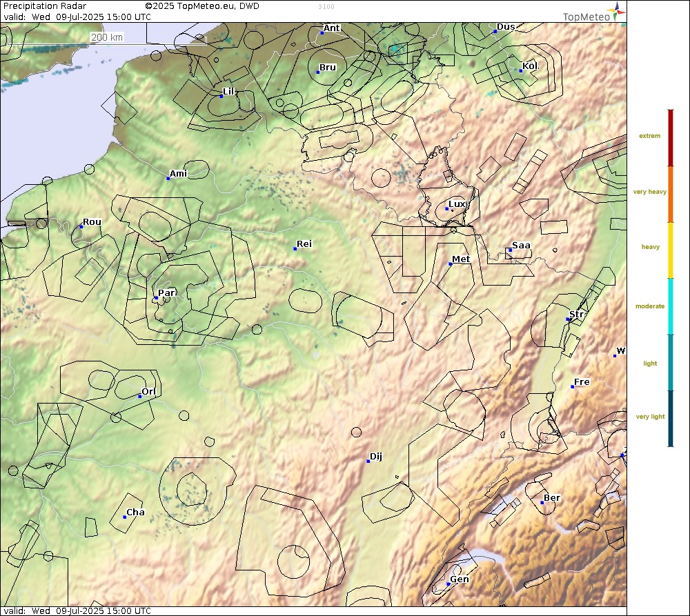Click the teal light color band
Screen dimensions: 690x616
tap(671, 363)
